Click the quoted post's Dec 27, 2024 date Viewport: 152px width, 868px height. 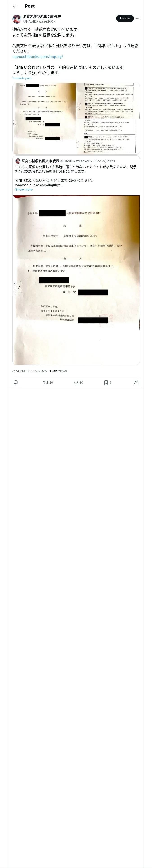105,161
